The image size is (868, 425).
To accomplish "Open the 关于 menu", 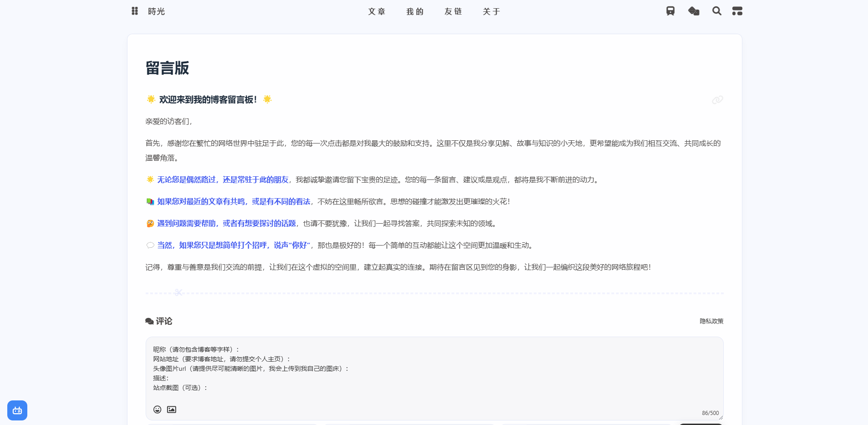I will coord(492,11).
